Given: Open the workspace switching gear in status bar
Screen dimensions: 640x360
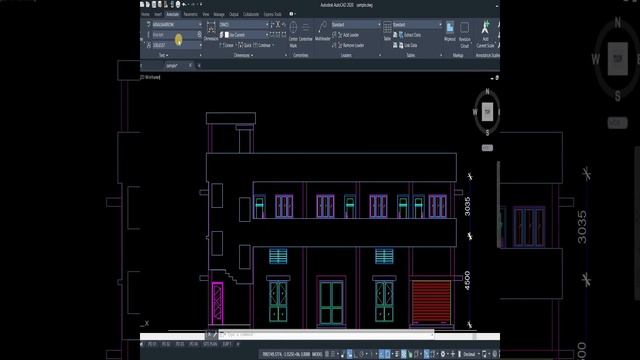Looking at the screenshot, I should coord(442,354).
